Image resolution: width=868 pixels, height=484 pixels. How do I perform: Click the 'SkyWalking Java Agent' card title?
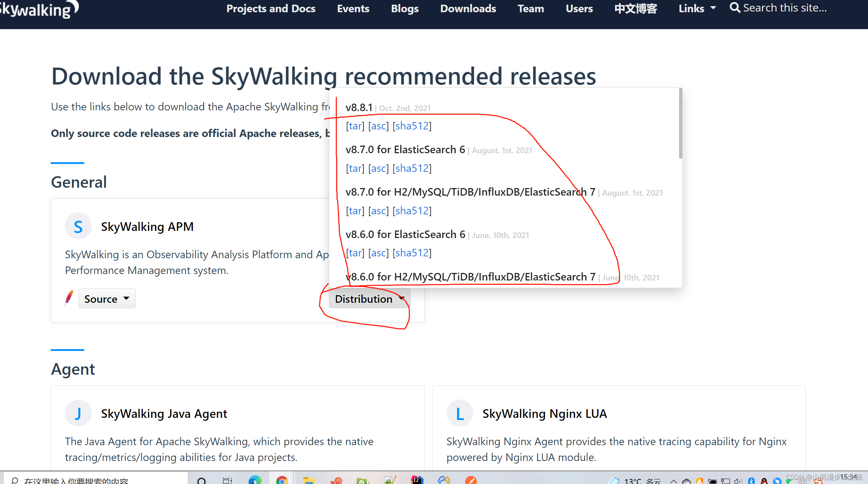pyautogui.click(x=164, y=414)
